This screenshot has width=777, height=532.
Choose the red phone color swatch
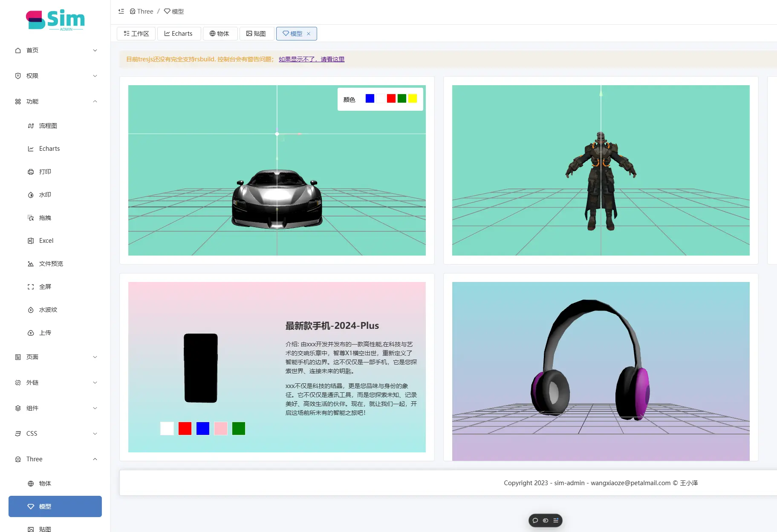[185, 428]
